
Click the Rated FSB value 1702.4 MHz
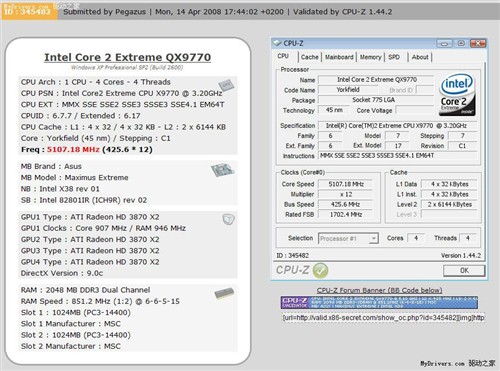[346, 214]
